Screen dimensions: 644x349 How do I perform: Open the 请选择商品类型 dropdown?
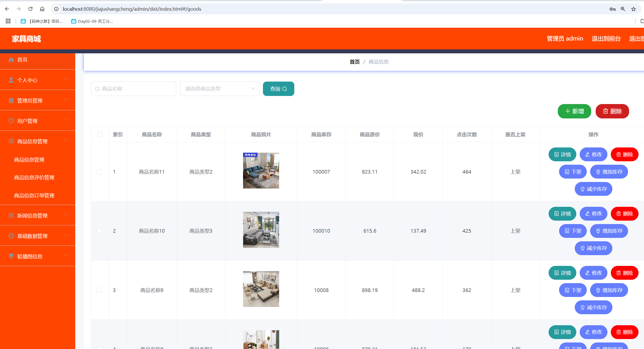point(219,89)
